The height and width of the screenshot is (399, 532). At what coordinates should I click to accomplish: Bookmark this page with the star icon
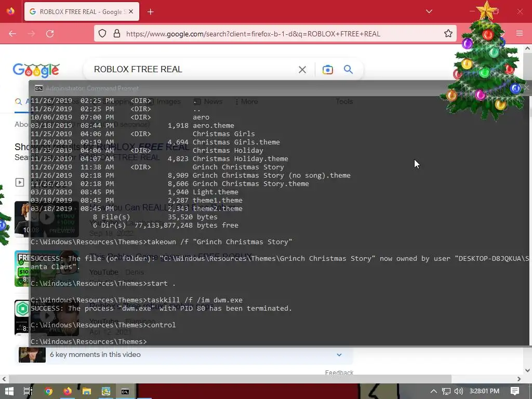point(448,34)
